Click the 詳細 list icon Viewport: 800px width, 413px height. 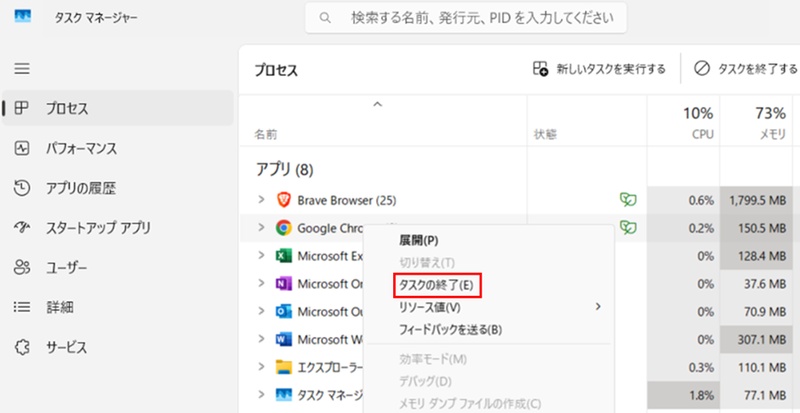pos(21,307)
